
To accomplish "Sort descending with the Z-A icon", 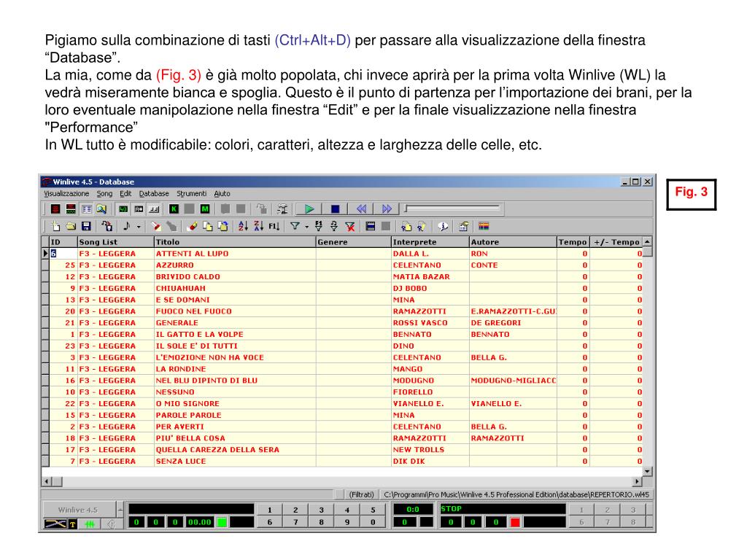I will pos(259,227).
